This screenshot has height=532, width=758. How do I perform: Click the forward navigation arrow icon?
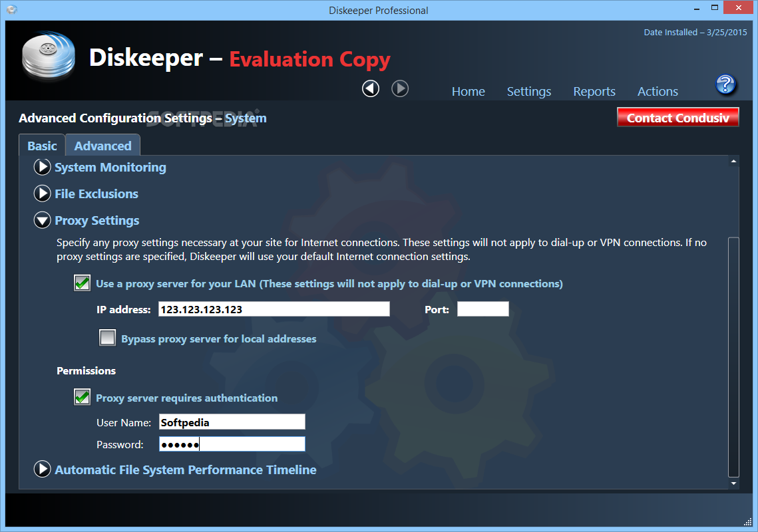[400, 88]
